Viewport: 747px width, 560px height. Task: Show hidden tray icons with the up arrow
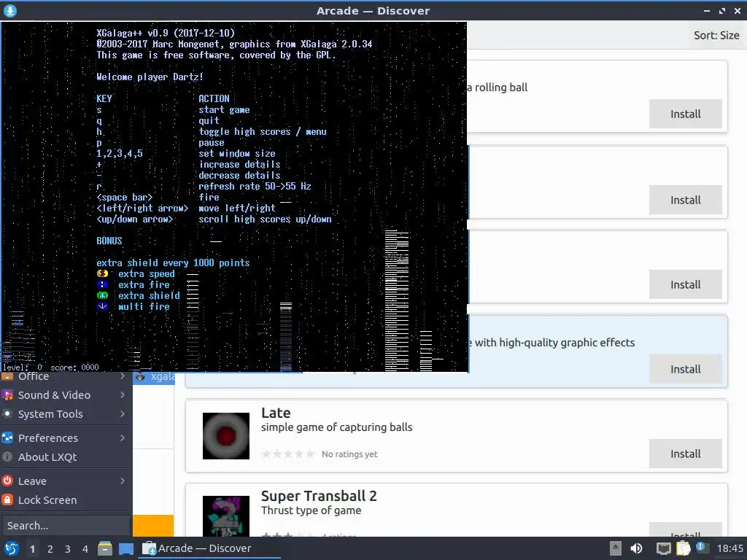[x=616, y=548]
